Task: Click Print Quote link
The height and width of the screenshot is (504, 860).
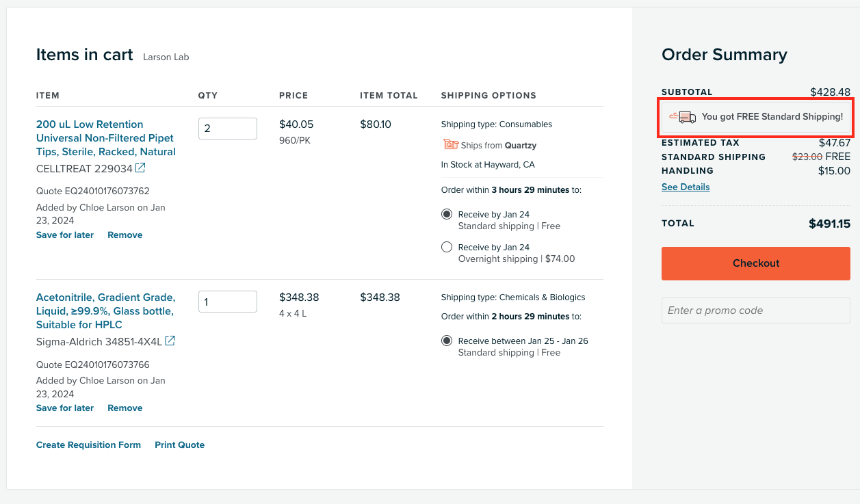Action: 179,445
